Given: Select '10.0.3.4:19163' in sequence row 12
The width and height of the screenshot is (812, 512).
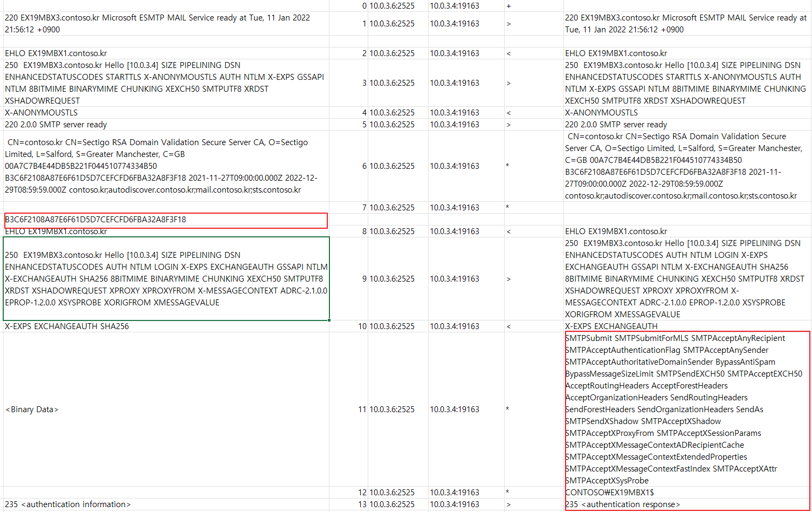Looking at the screenshot, I should tap(466, 493).
